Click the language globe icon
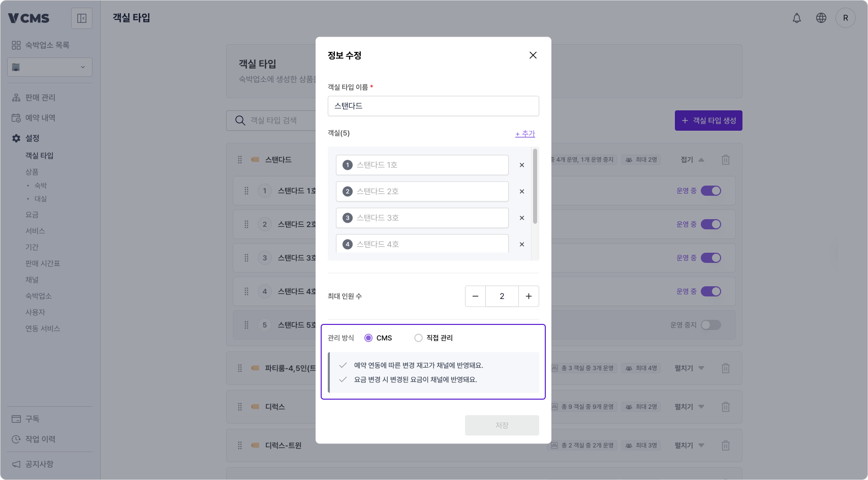The image size is (868, 480). 821,18
